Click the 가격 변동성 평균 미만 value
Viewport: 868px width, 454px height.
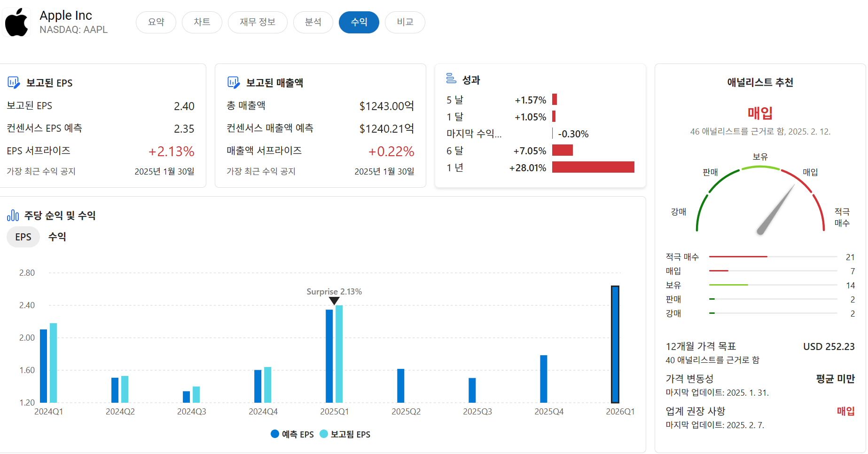[x=835, y=379]
